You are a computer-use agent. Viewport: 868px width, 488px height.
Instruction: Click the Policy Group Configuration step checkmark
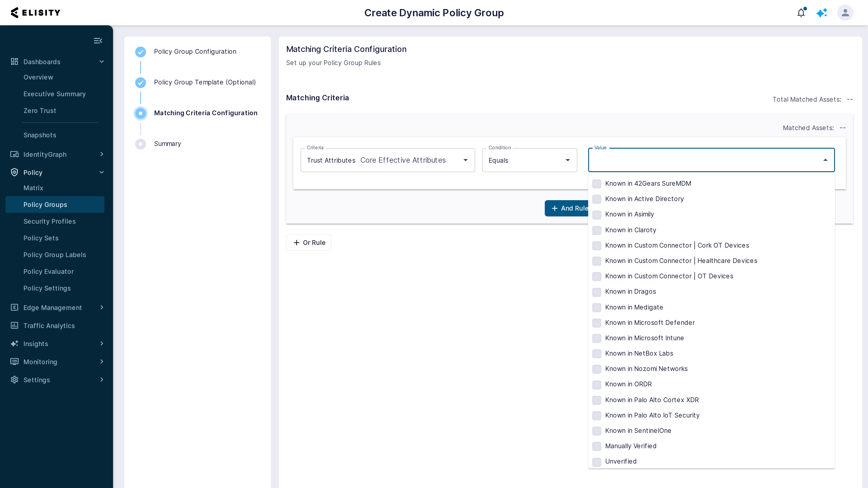coord(141,52)
